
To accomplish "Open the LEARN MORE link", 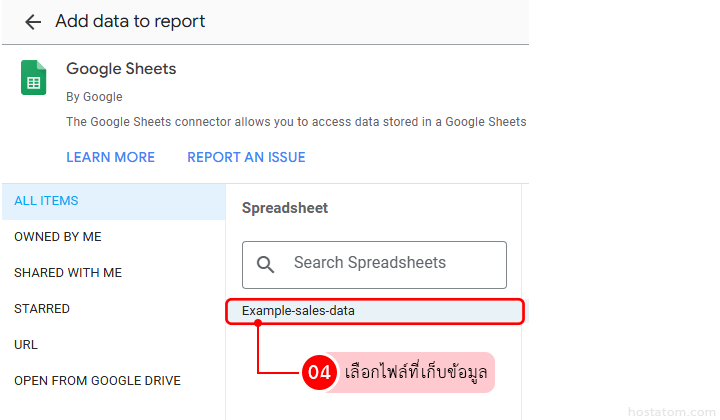I will click(x=110, y=157).
